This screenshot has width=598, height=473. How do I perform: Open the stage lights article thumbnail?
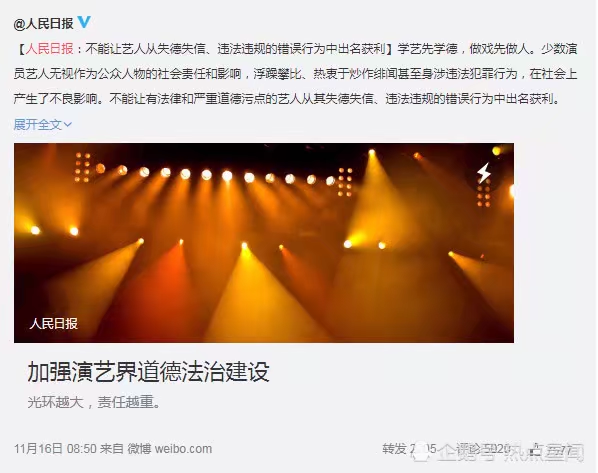[264, 243]
